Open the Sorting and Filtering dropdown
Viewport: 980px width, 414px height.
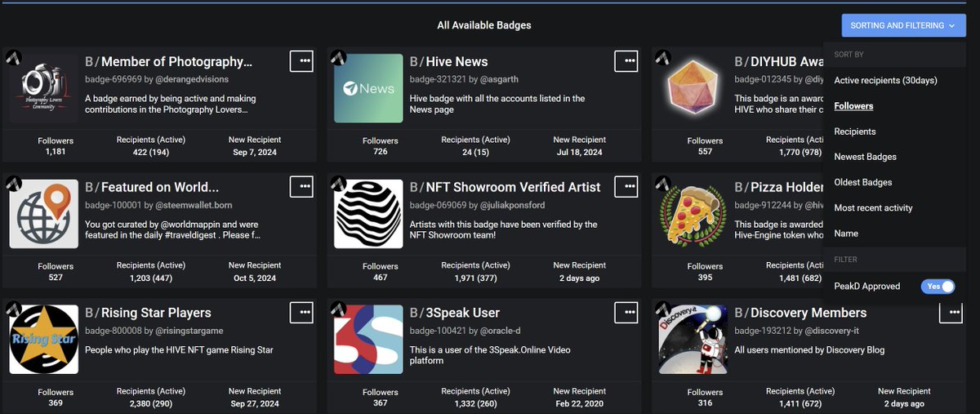[903, 25]
